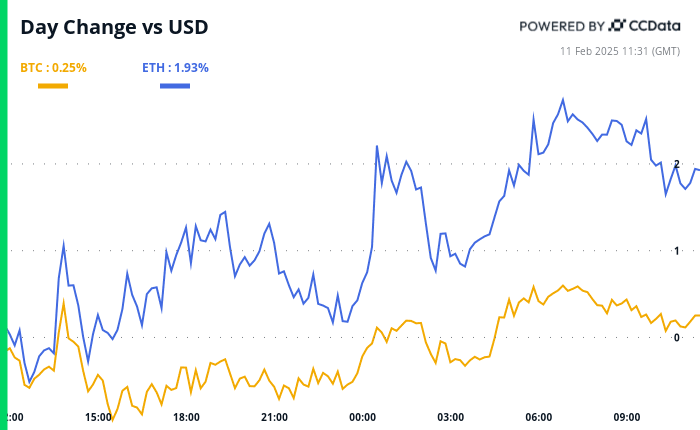Screen dimensions: 700x430
Task: Select the 'Day Change vs USD' title
Action: pos(114,27)
